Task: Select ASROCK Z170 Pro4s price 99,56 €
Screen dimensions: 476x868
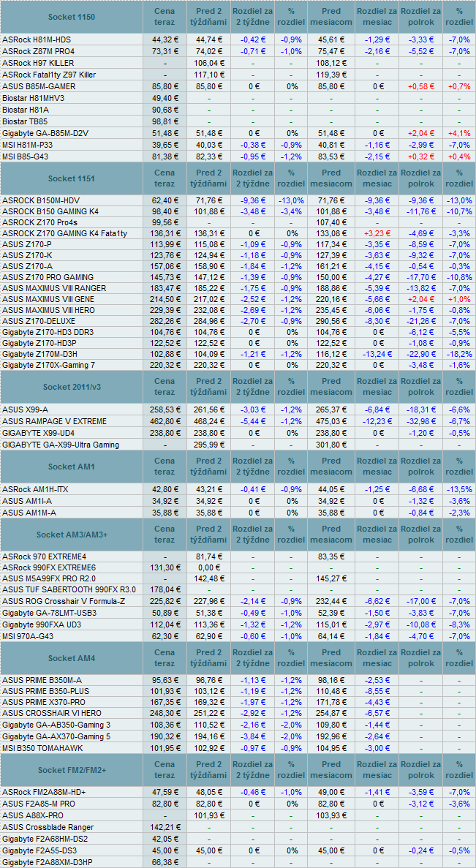Action: (x=165, y=222)
